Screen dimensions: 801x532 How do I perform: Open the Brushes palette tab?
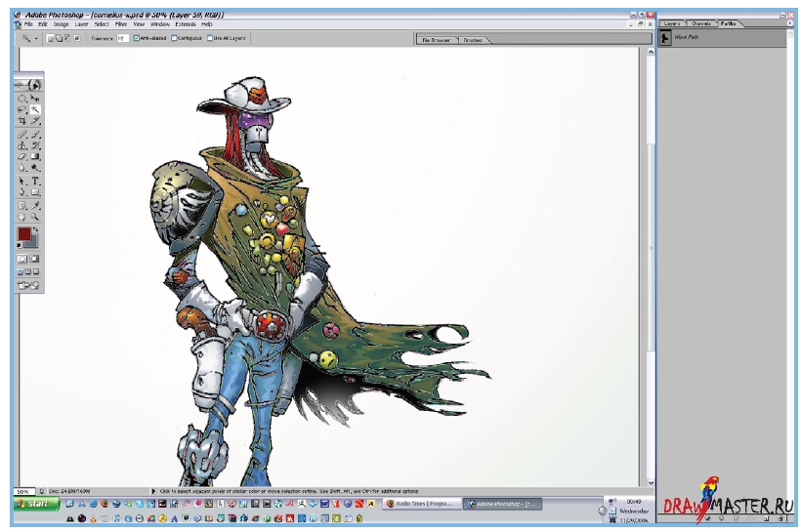(x=473, y=40)
